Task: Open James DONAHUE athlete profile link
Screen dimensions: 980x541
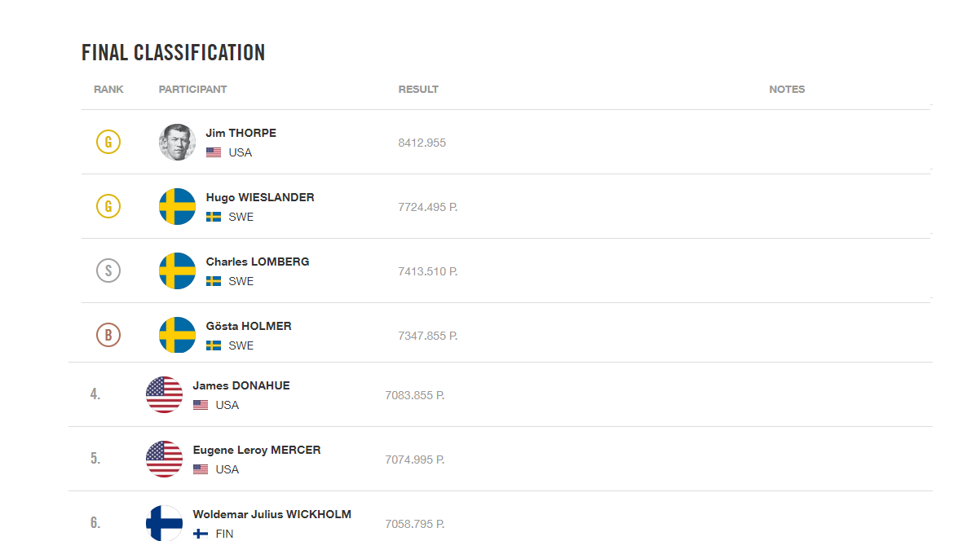Action: (x=241, y=385)
